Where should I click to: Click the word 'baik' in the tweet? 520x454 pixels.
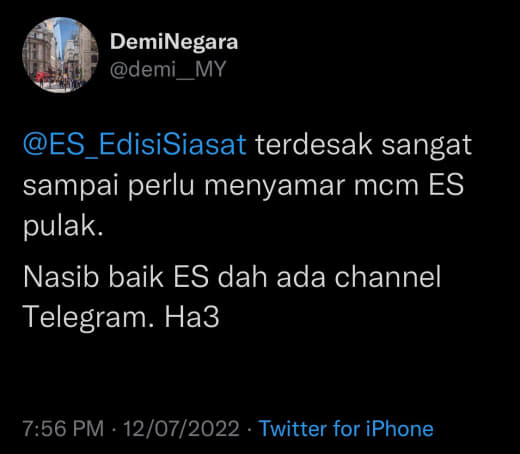point(136,277)
